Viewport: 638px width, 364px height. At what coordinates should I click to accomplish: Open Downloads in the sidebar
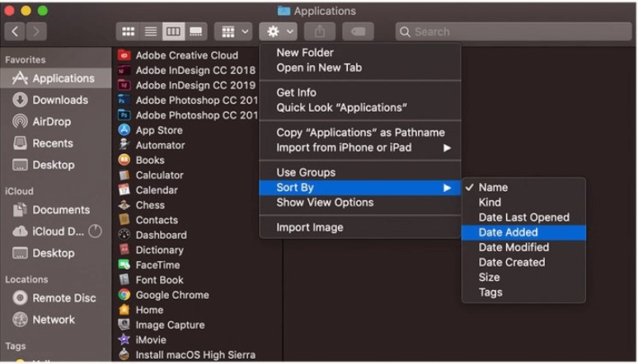56,100
